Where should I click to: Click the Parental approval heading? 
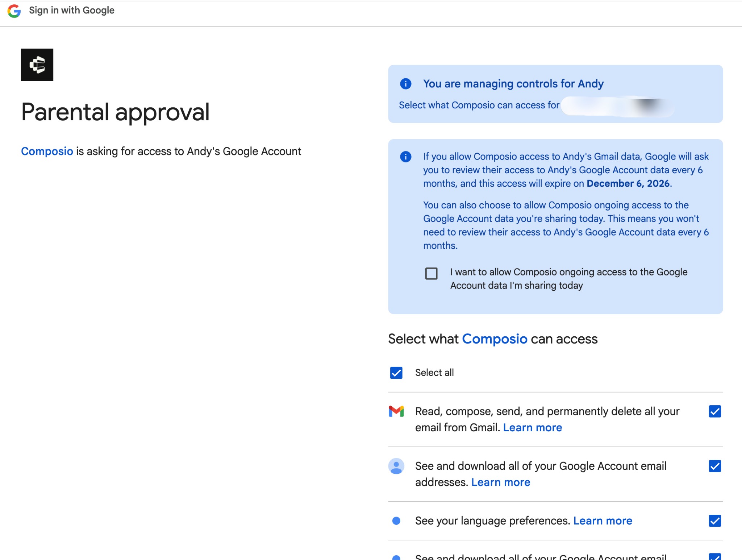[115, 112]
